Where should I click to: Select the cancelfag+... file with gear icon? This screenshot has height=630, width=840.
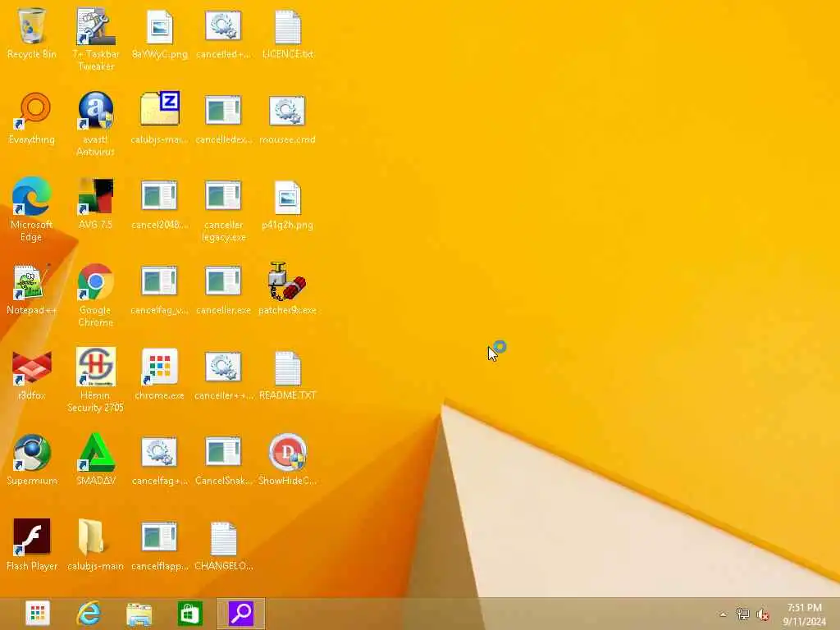click(x=160, y=452)
